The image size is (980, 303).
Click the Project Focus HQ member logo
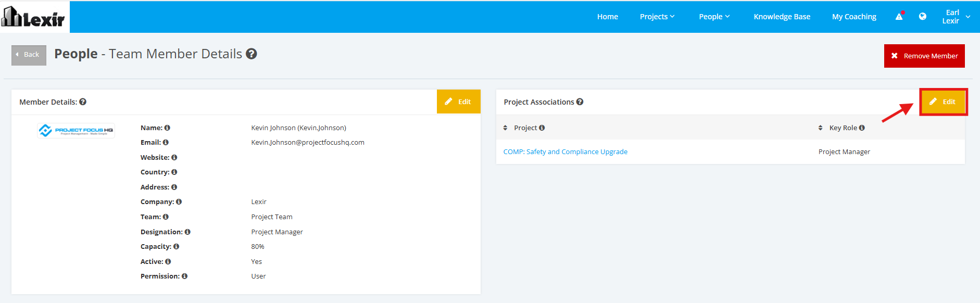click(76, 130)
